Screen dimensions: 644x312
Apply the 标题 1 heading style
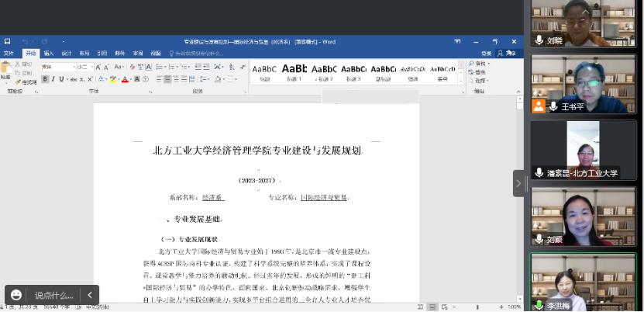[294, 72]
